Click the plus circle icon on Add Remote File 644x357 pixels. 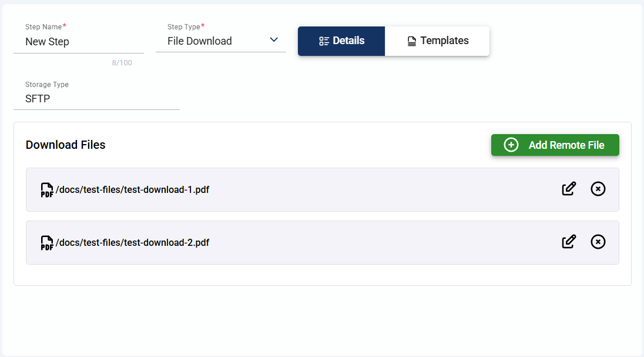[x=511, y=145]
